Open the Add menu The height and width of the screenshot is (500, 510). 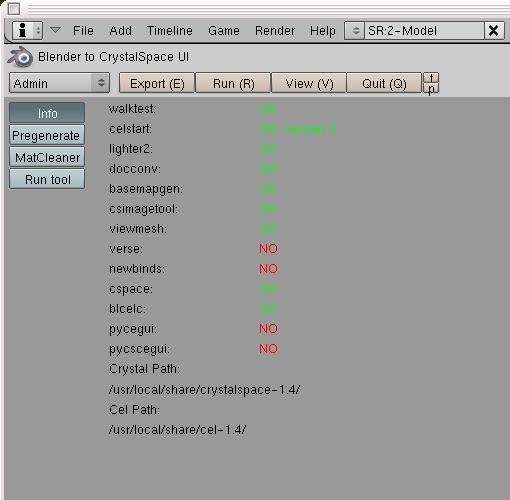pos(120,31)
